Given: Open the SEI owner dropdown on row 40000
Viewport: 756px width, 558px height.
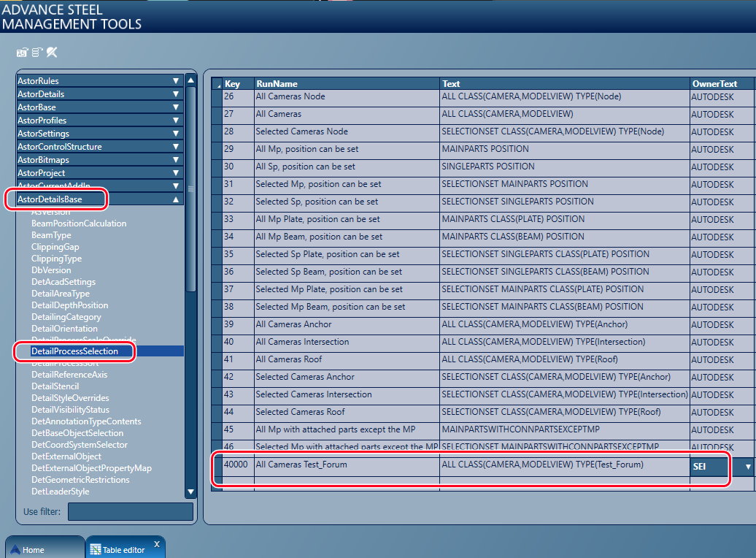Looking at the screenshot, I should (746, 466).
